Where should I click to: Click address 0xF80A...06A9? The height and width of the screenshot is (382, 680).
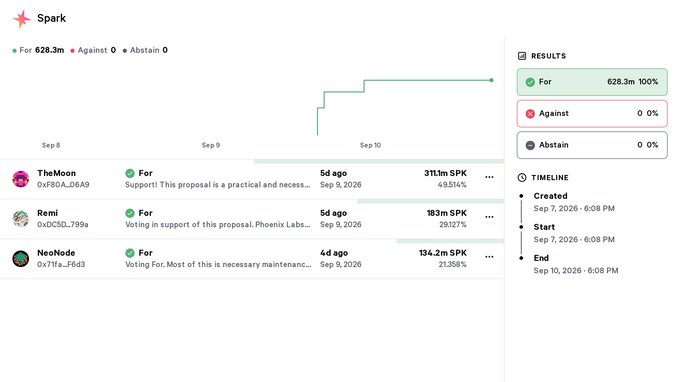point(63,185)
